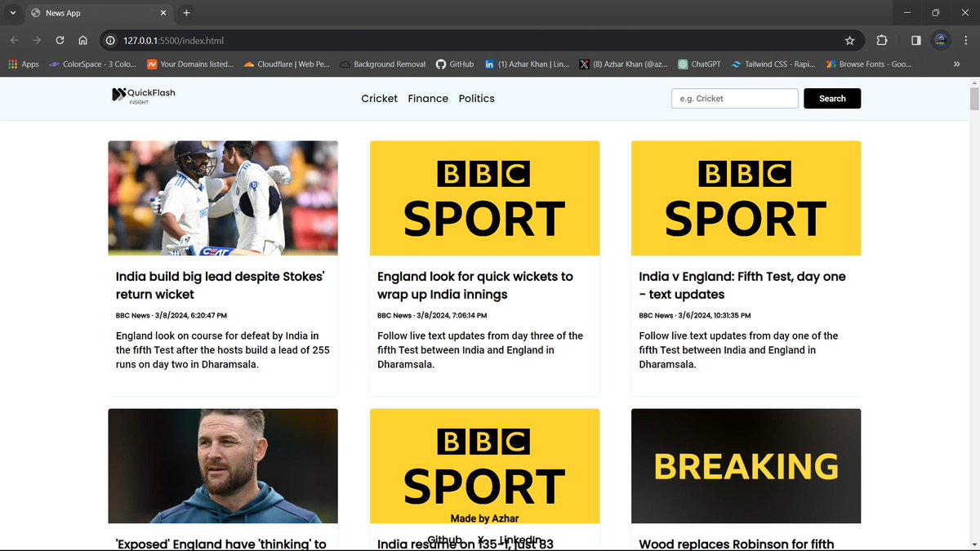Open the Azhar Khan X bookmark

coord(623,64)
